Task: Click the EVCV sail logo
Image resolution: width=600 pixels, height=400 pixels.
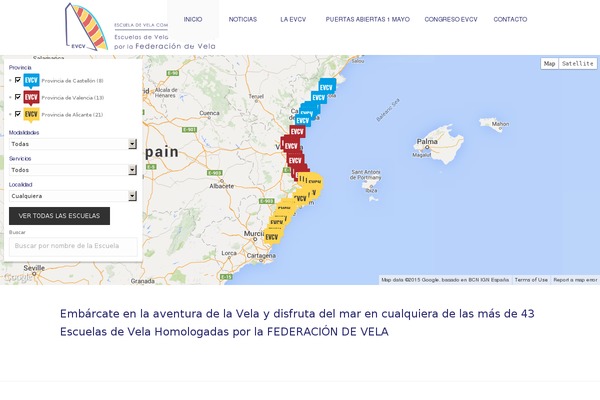Action: [x=86, y=27]
